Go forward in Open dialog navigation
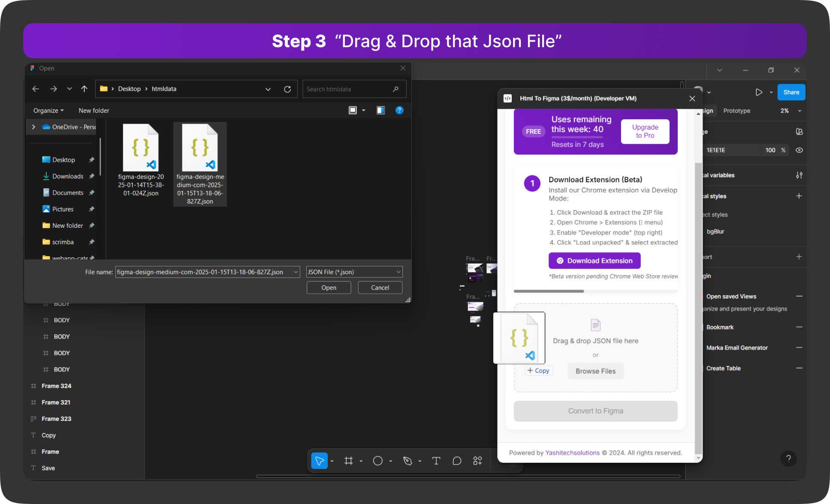Screen dimensions: 830x504 [x=54, y=89]
